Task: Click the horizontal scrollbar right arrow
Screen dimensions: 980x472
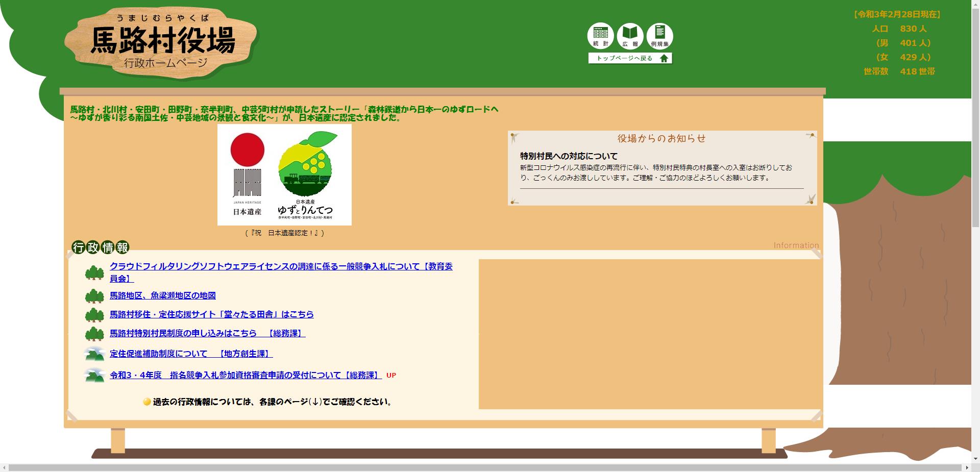Action: [966, 468]
